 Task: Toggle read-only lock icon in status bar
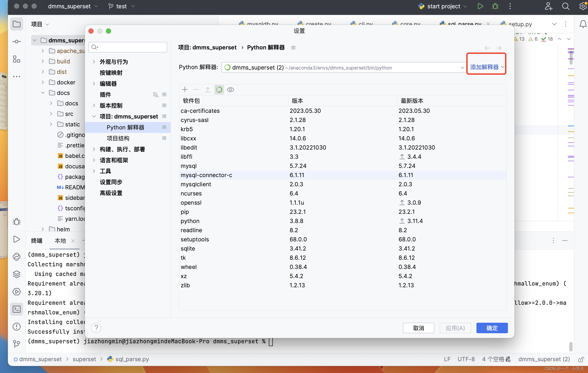581,359
